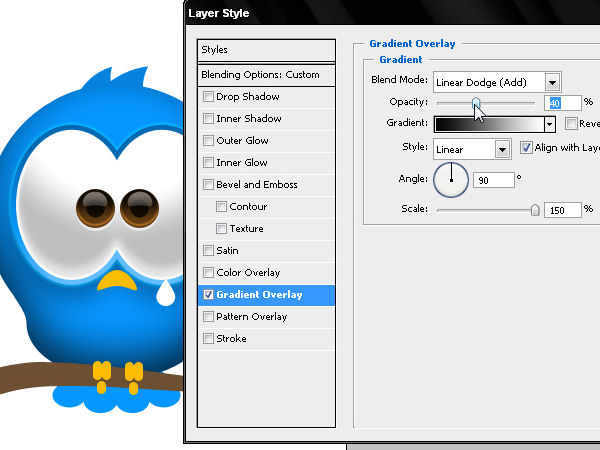Click the Scale slider handle
Screen dimensions: 600x450
[535, 210]
